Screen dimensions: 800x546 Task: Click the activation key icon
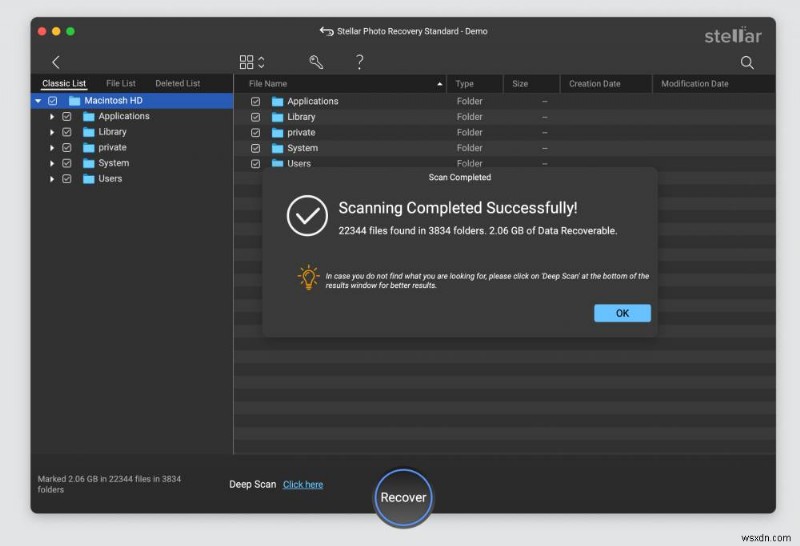point(316,62)
